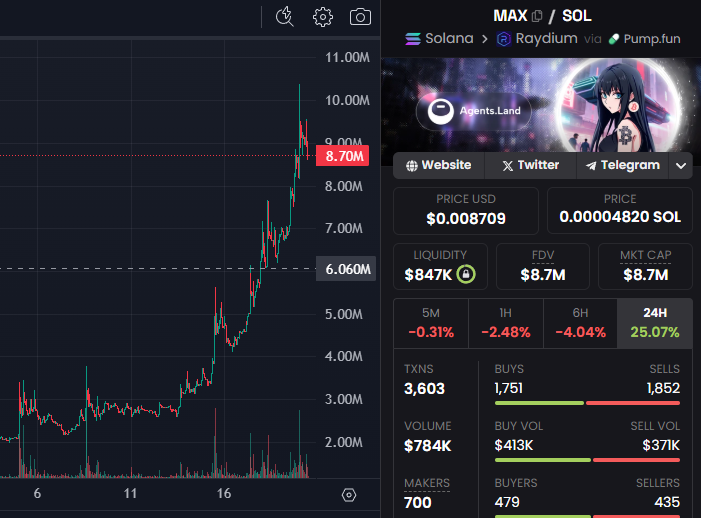
Task: Open the Website link
Action: pos(439,165)
